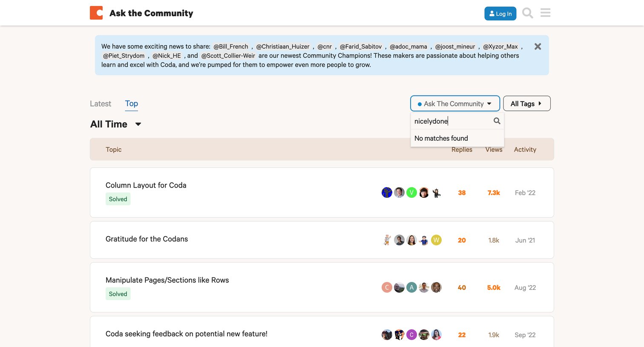Select the Top tab
This screenshot has width=644, height=347.
coord(132,104)
